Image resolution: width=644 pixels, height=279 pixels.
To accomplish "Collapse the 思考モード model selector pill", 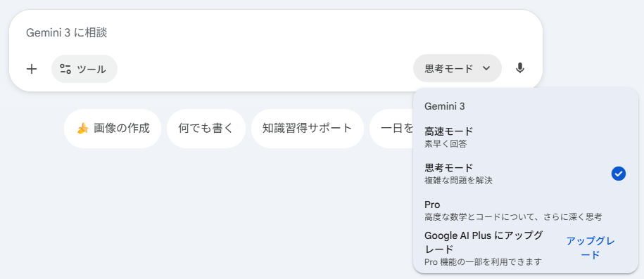I will tap(457, 68).
